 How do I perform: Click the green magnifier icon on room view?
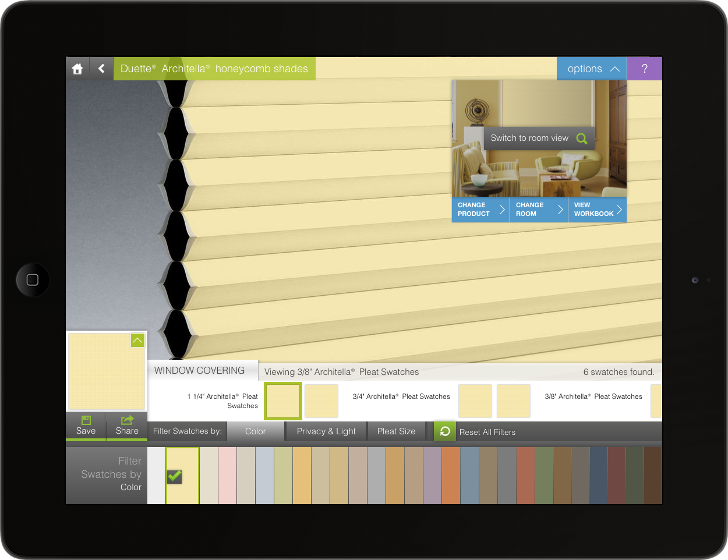tap(582, 139)
